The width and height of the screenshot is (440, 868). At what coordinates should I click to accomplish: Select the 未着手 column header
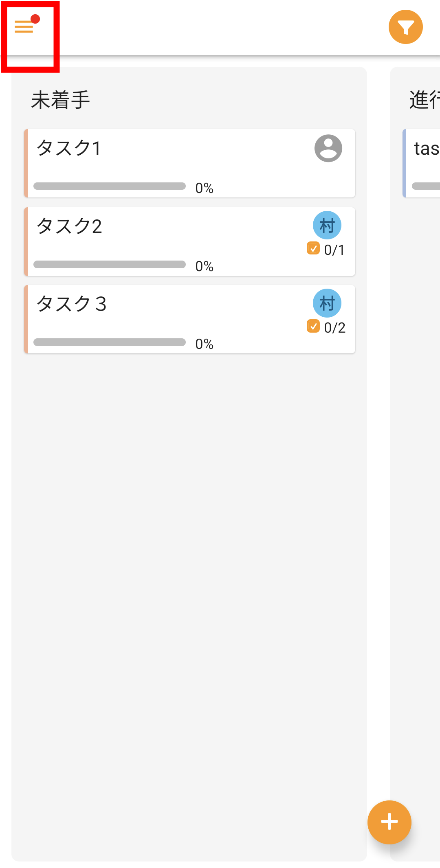coord(60,100)
